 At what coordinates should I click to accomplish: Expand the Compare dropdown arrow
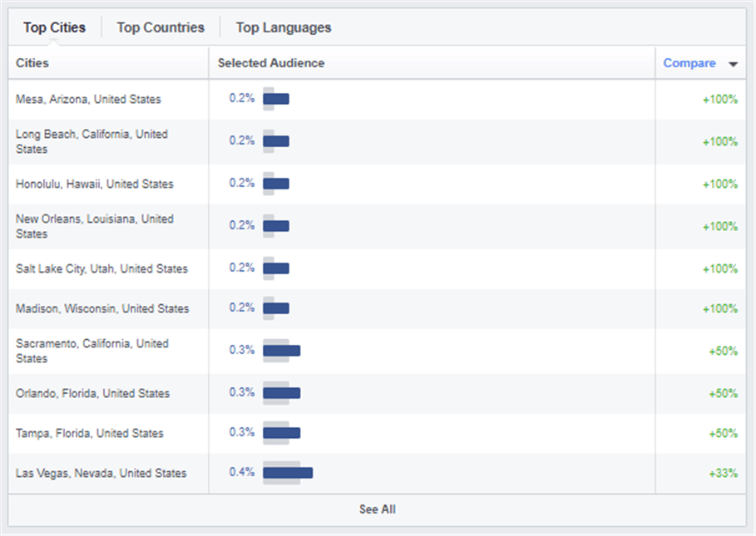[734, 64]
